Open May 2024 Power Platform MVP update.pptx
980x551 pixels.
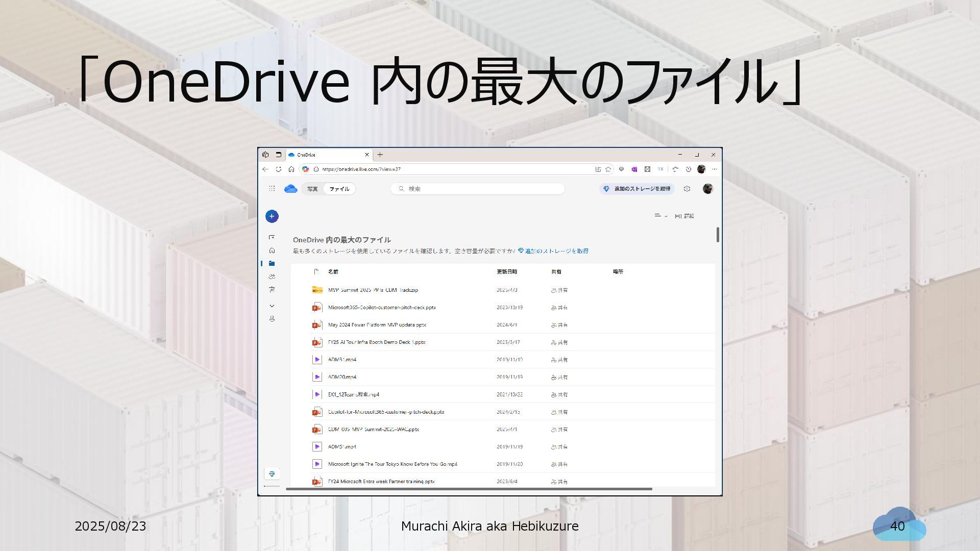377,325
